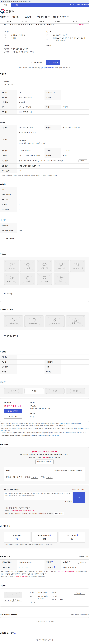Click the 직원대출제도 icon

[x=28, y=279]
